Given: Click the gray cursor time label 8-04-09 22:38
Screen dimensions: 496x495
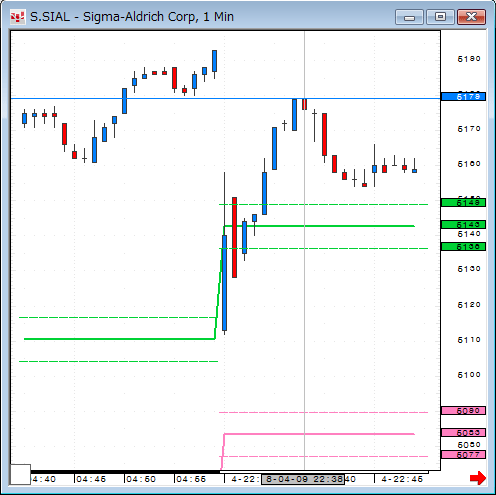Looking at the screenshot, I should pos(303,479).
